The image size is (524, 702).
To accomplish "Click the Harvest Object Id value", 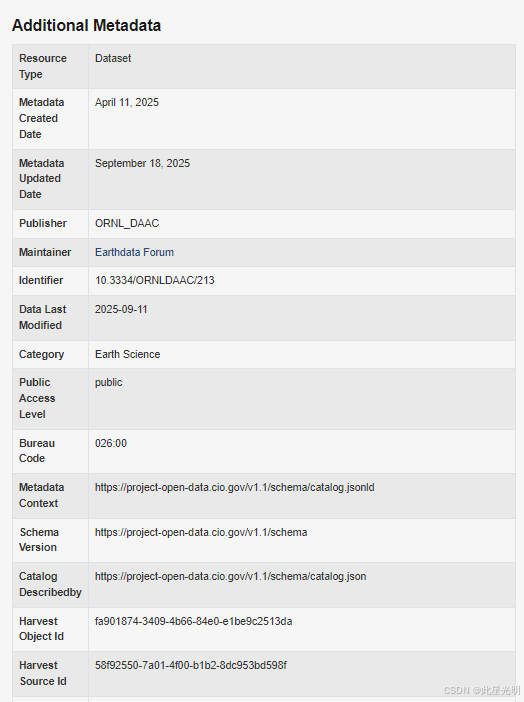I will 193,621.
